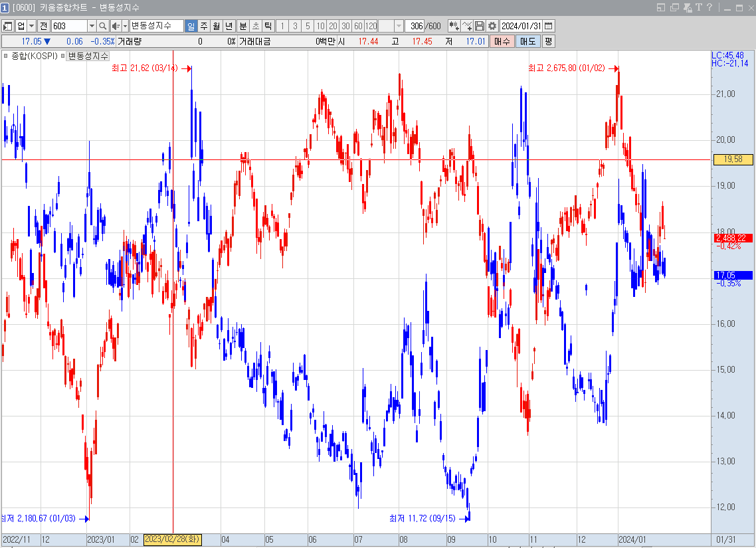Click the 2022/11 axis label
Image resolution: width=756 pixels, height=548 pixels.
[x=17, y=540]
